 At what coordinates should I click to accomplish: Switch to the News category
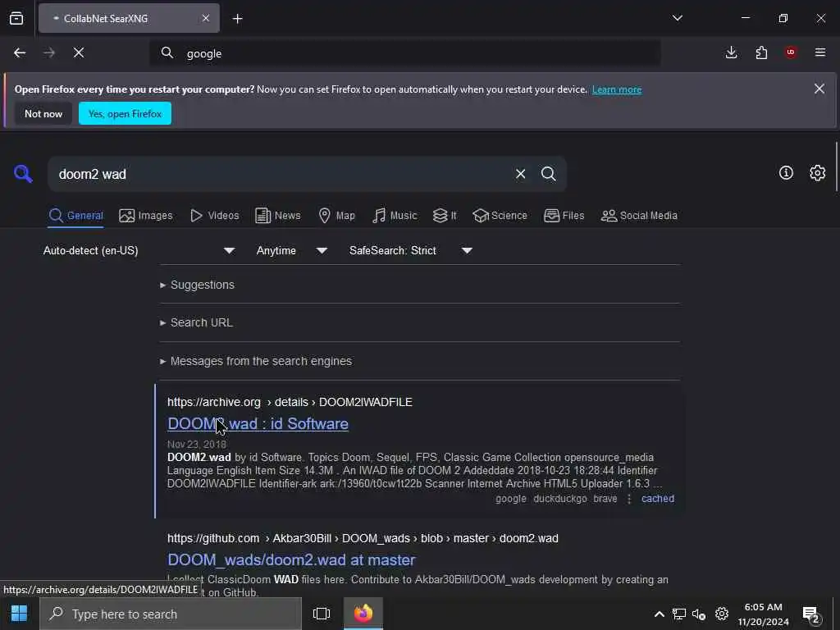[x=278, y=216]
